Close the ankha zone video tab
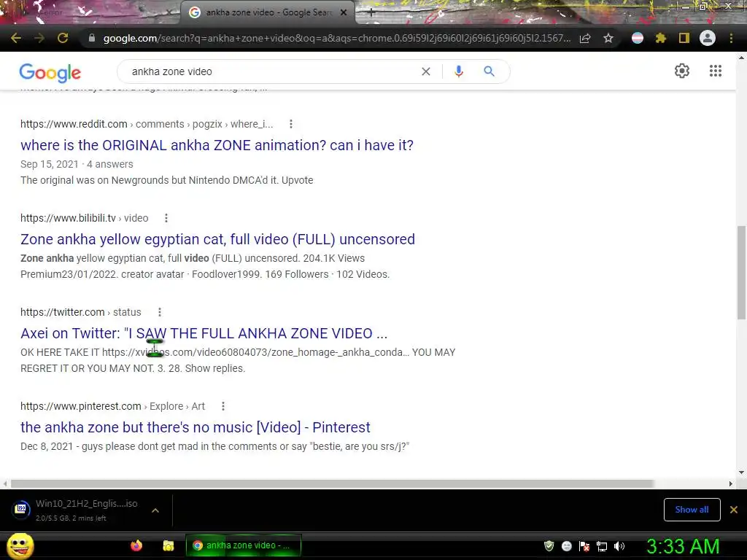 (x=344, y=12)
